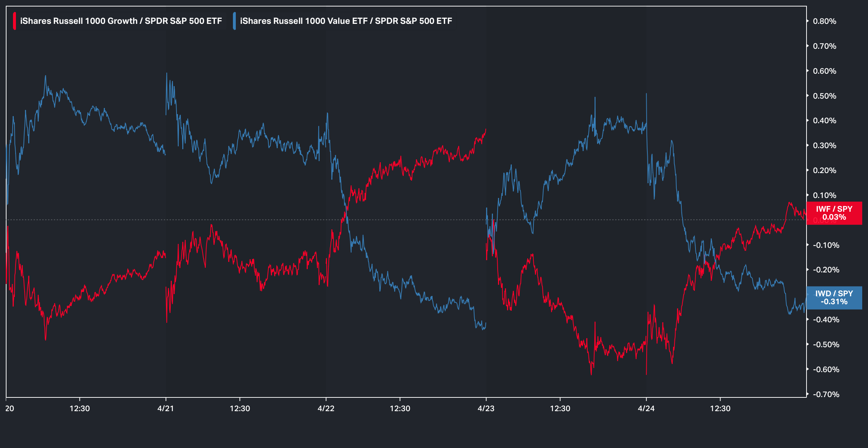Click the -0.20% tick on the right axis
Screen dimensions: 868x448
826,270
